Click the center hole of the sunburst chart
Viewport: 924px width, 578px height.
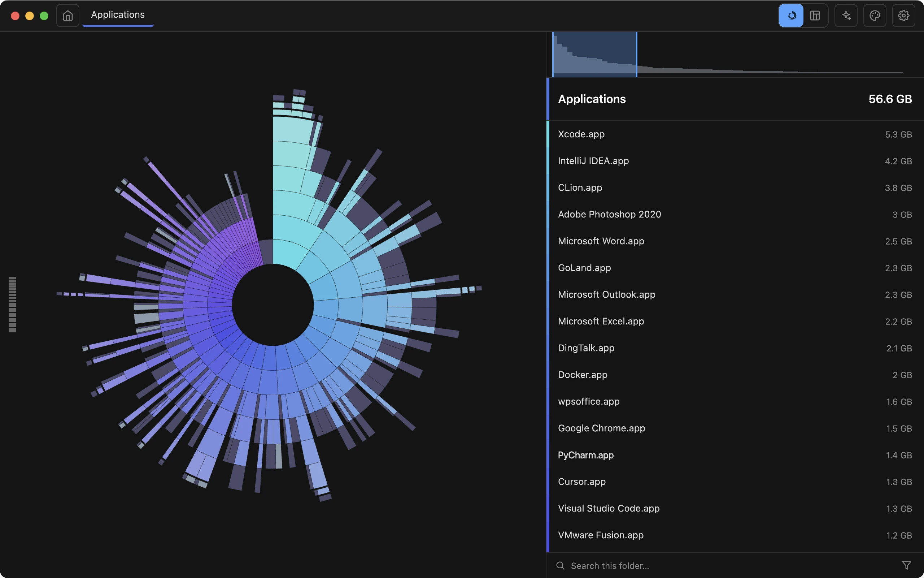point(273,305)
